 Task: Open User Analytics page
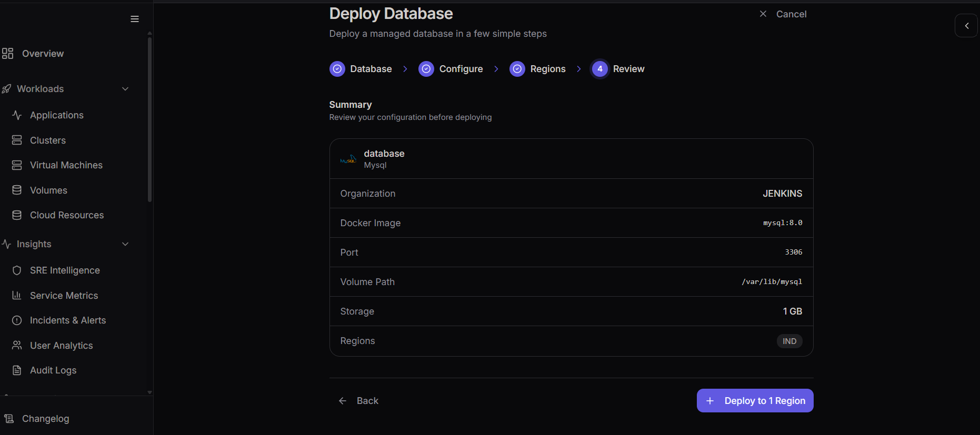click(61, 346)
